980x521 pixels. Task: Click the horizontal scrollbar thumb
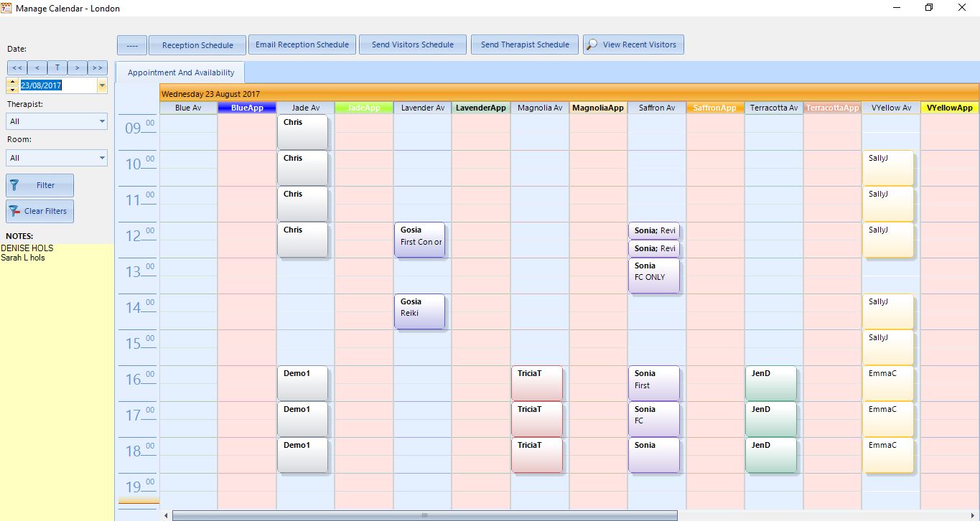point(424,515)
